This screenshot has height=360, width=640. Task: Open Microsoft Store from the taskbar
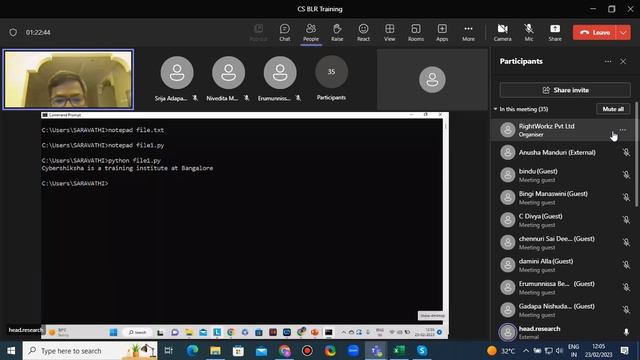click(x=238, y=351)
